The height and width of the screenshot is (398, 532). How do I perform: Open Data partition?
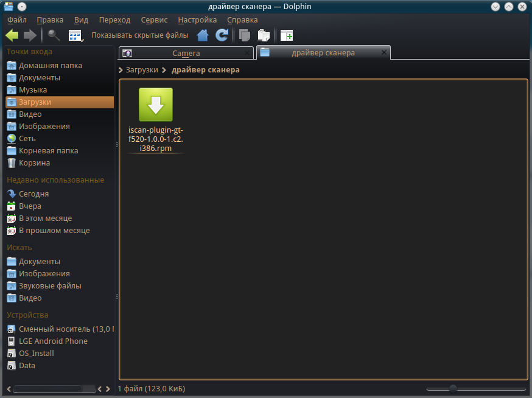tap(60, 366)
